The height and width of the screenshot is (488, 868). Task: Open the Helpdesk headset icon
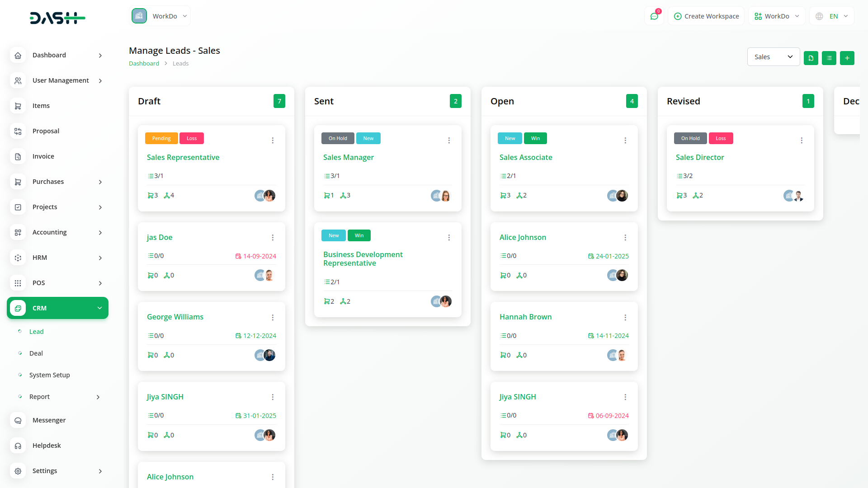[18, 446]
